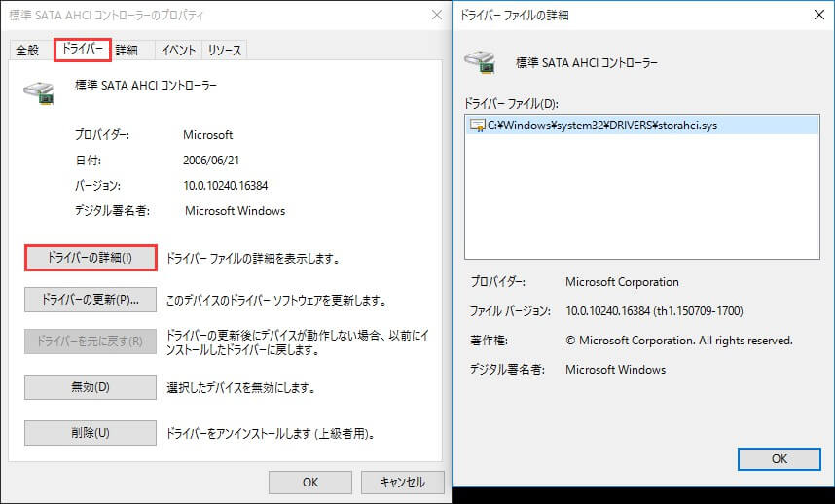Image resolution: width=835 pixels, height=504 pixels.
Task: Click the 無効(D) button
Action: point(91,387)
